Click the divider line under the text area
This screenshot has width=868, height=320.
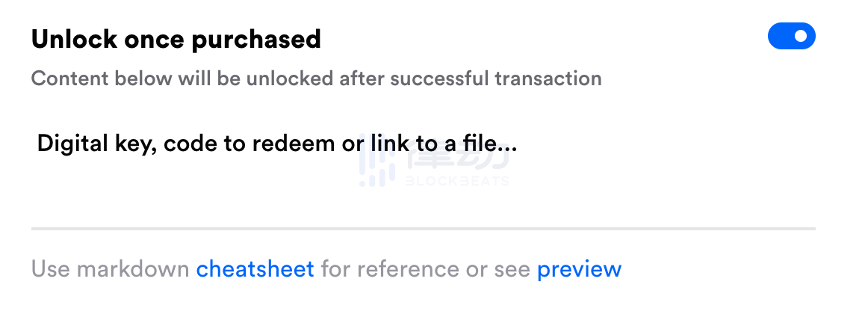click(423, 228)
